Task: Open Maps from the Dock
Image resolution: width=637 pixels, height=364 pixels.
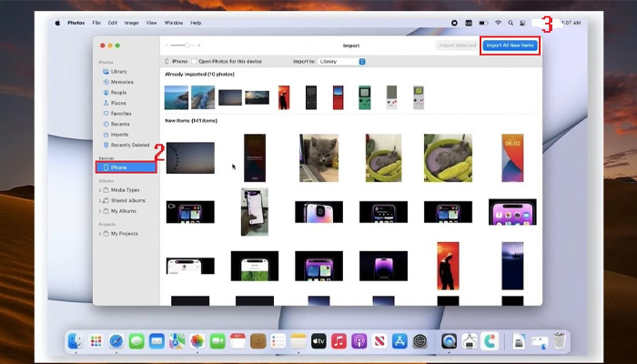Action: [x=177, y=341]
